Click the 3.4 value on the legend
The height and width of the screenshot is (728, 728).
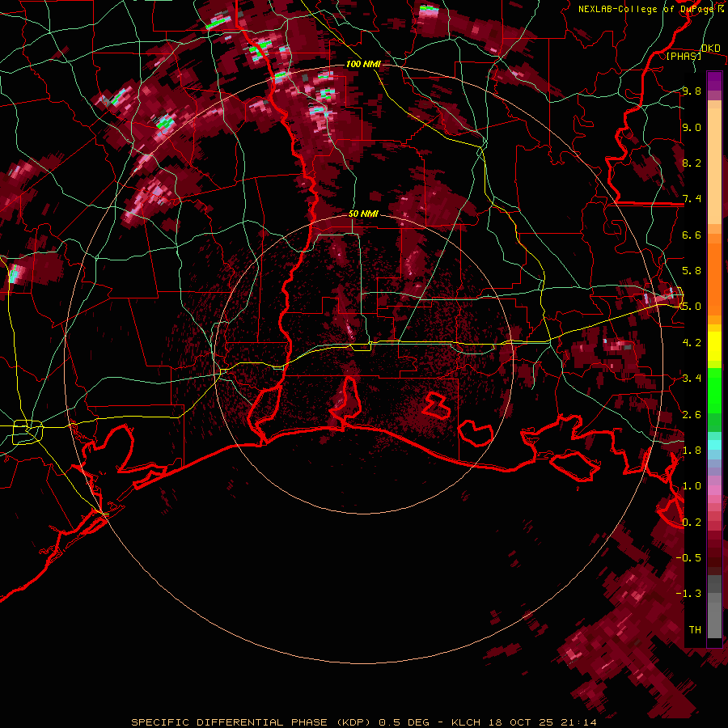[x=692, y=379]
